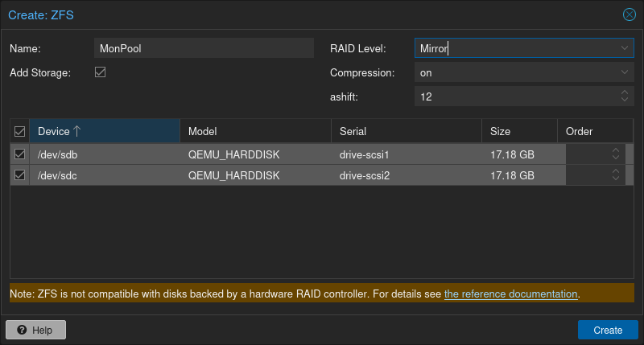The height and width of the screenshot is (345, 644).
Task: Uncheck the /dev/sdb device checkbox
Action: point(19,154)
